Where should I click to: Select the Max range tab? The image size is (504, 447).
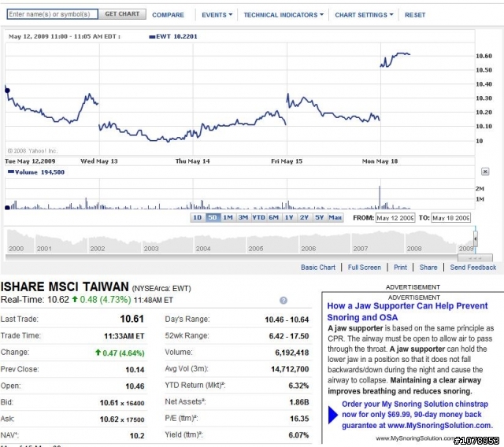[x=335, y=217]
